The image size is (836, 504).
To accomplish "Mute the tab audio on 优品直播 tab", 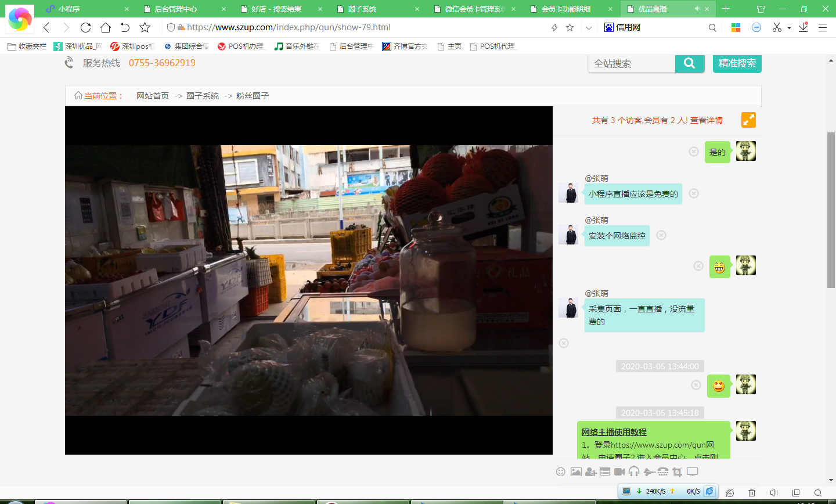I will pyautogui.click(x=697, y=9).
